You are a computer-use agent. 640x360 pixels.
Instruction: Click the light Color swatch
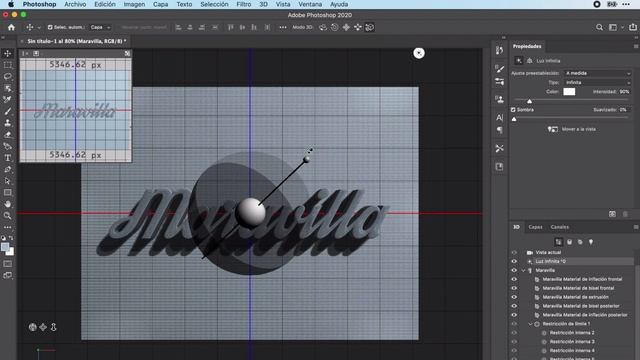click(x=569, y=92)
